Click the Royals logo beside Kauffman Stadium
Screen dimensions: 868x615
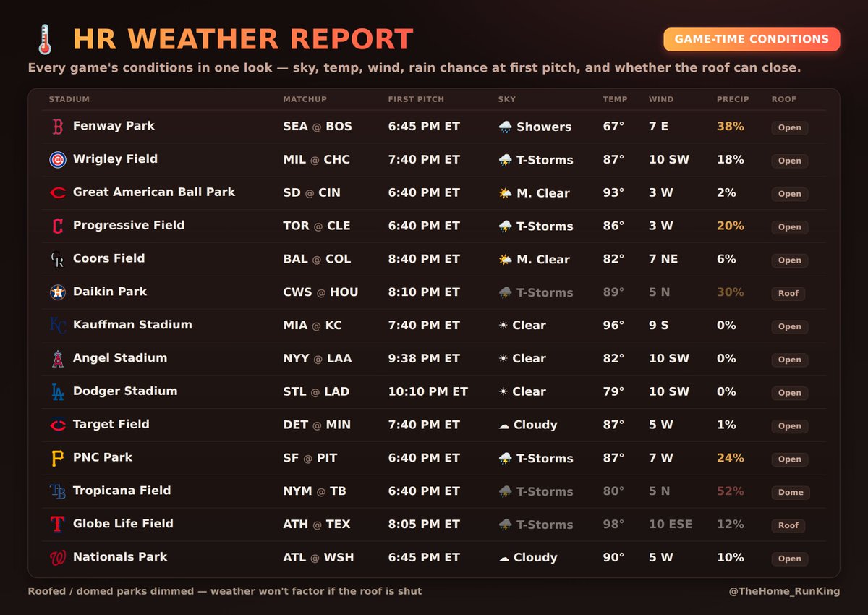pyautogui.click(x=57, y=326)
